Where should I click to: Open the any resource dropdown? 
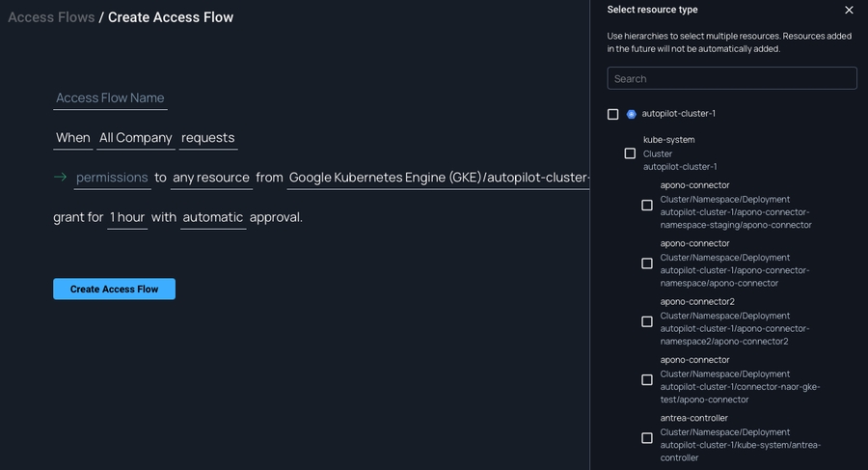(211, 178)
